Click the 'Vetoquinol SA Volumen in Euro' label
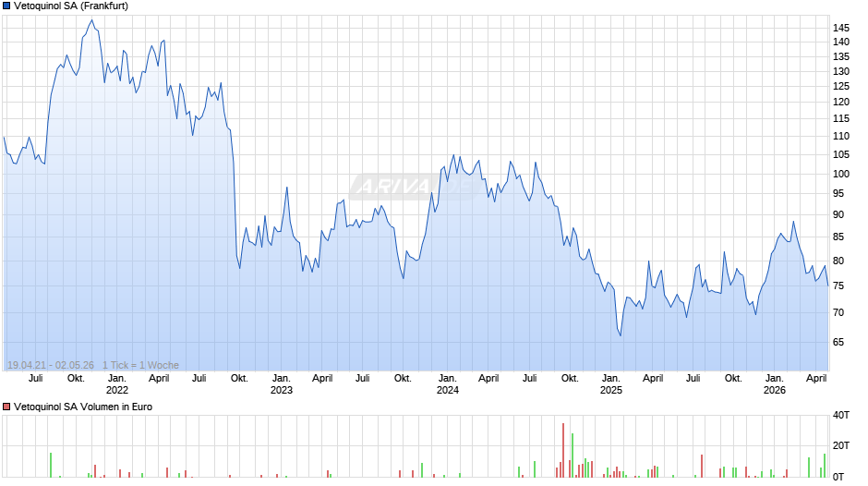868x486 pixels. (83, 407)
